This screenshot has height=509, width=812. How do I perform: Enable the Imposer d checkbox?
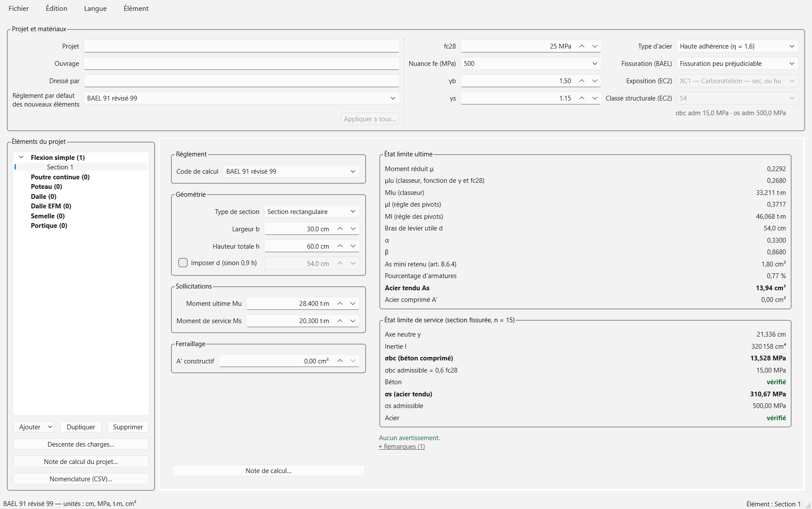coord(183,263)
